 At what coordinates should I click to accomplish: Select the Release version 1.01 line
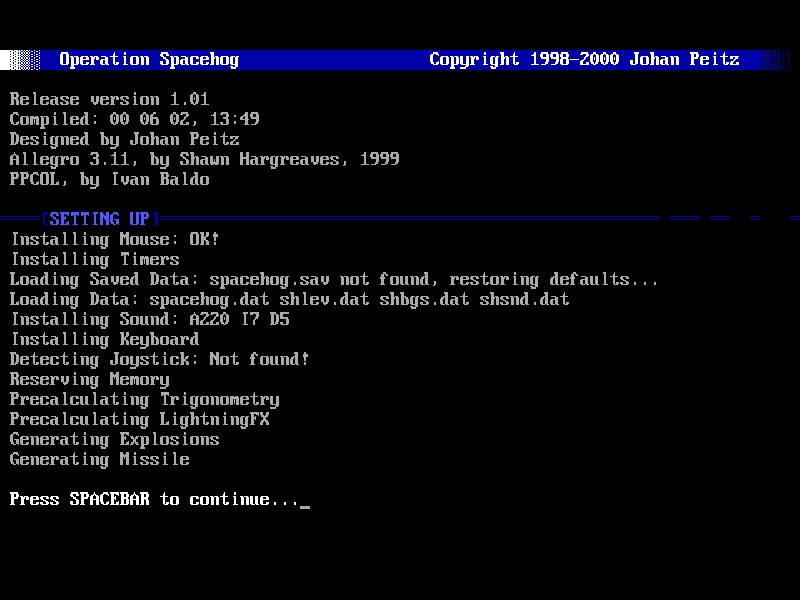[x=109, y=100]
